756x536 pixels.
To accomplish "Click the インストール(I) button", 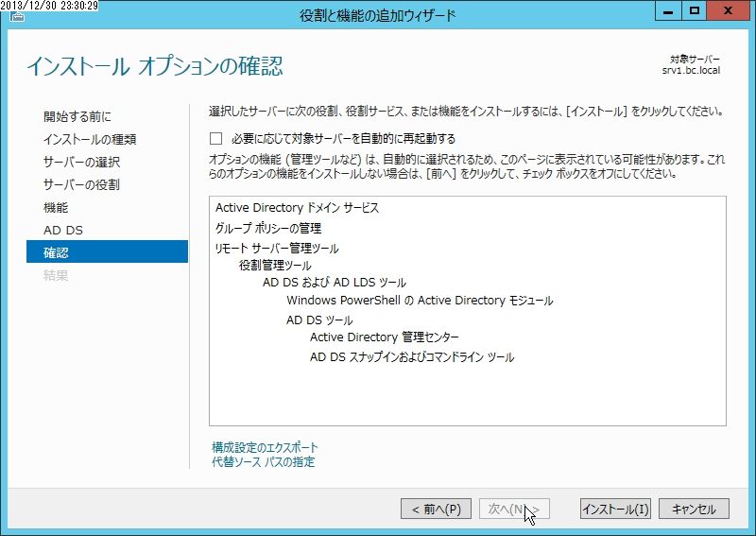I will (x=615, y=509).
